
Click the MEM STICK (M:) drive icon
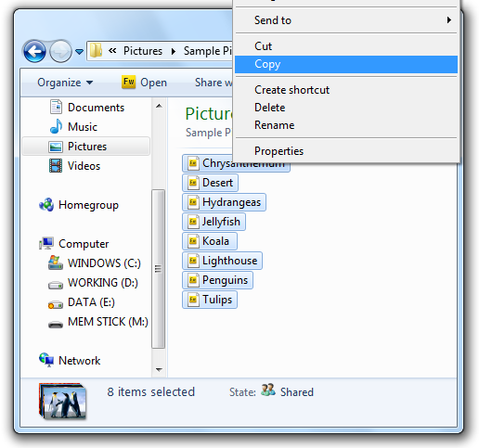[x=56, y=325]
